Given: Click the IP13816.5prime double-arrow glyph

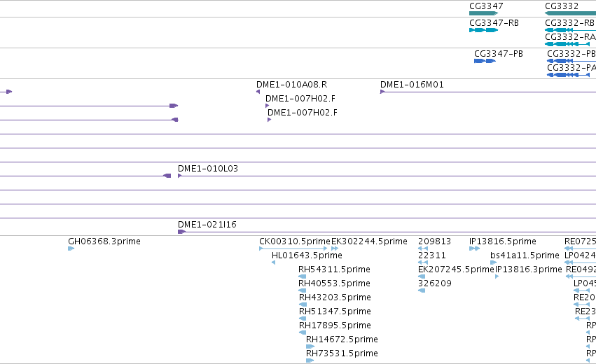Looking at the screenshot, I should tap(474, 248).
